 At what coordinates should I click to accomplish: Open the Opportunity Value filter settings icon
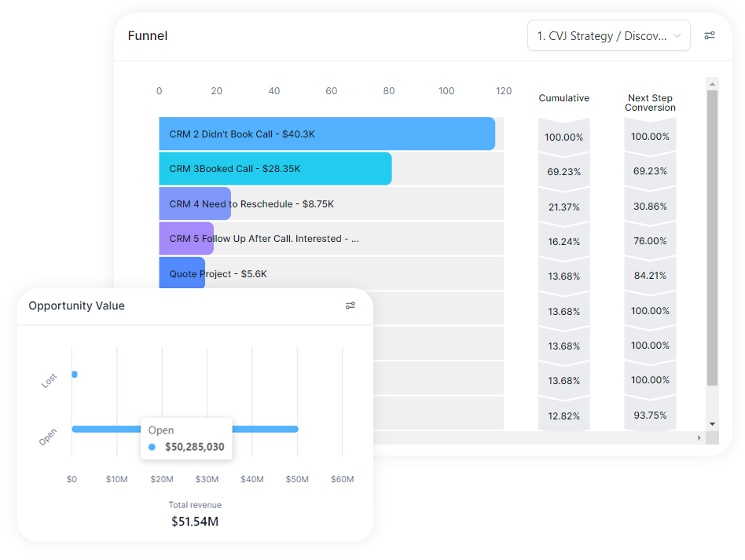tap(350, 306)
